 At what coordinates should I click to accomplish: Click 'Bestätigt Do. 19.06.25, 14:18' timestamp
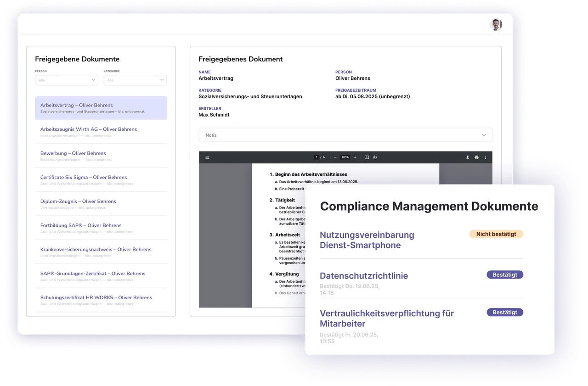[x=350, y=290]
